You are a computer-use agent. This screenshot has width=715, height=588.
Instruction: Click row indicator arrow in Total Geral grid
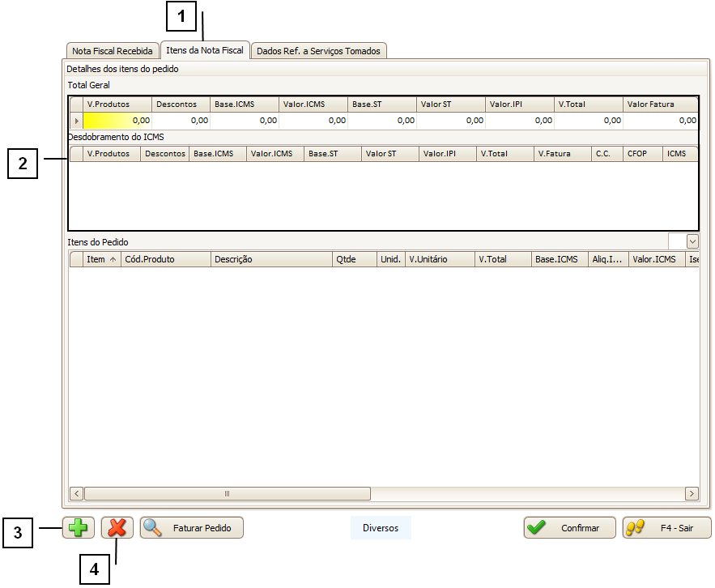pos(77,121)
